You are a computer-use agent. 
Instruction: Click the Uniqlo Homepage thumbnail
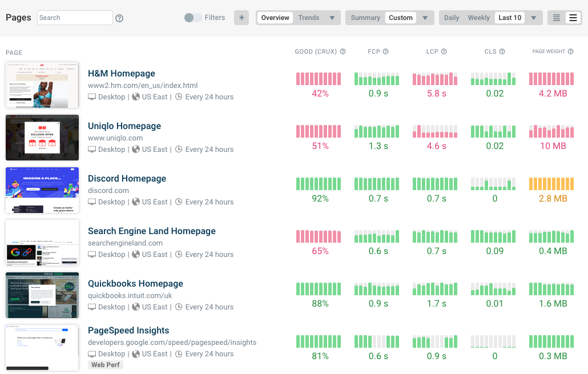coord(42,138)
